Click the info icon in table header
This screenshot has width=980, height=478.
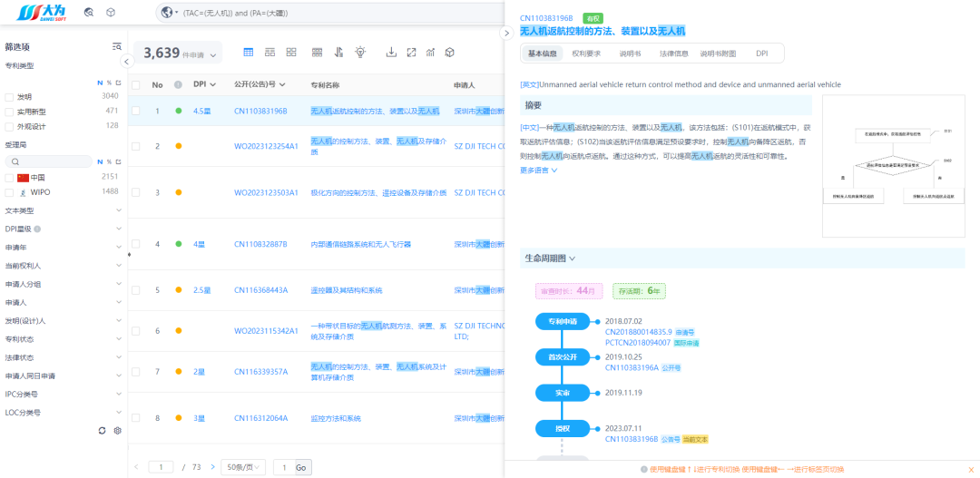coord(178,84)
